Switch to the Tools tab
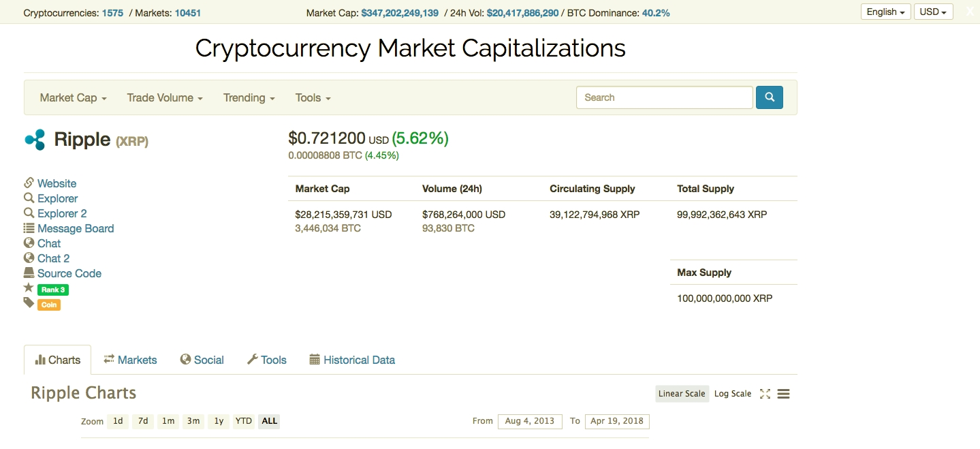 coord(266,360)
